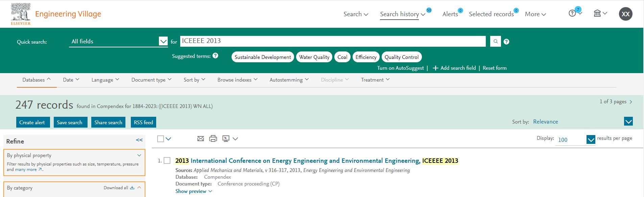644x197 pixels.
Task: Download selected records icon
Action: point(226,138)
